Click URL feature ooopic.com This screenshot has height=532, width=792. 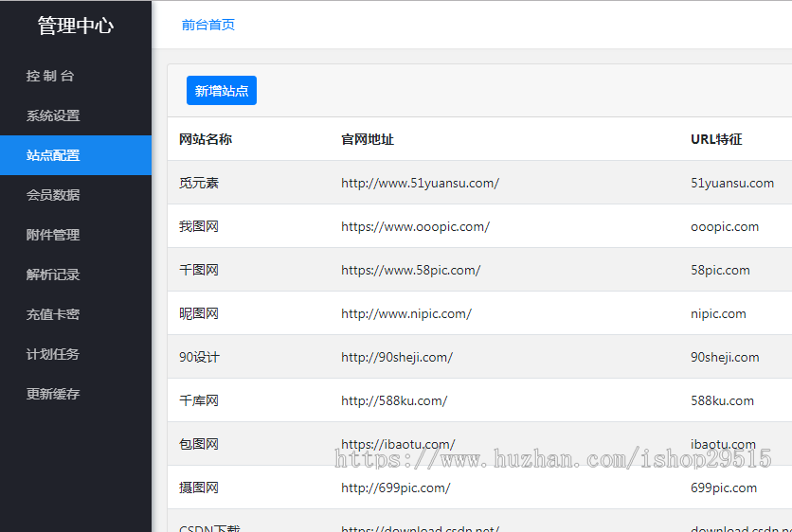click(725, 226)
